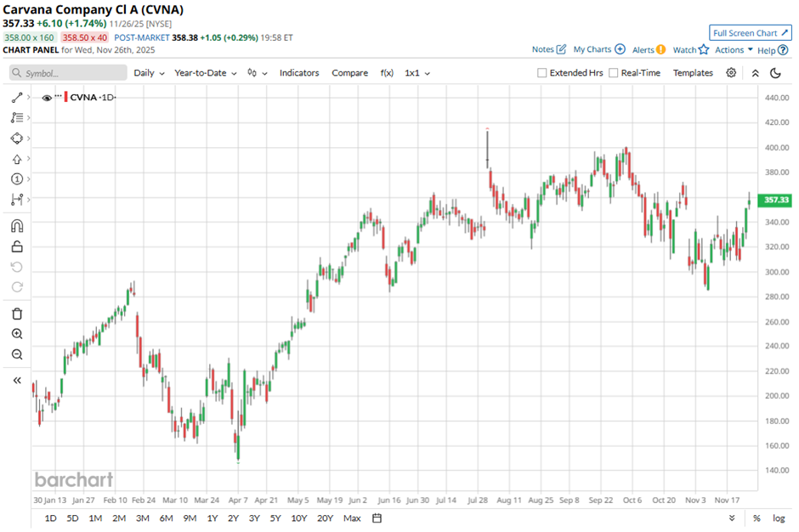
Task: Enable the Extended Hrs checkbox
Action: pyautogui.click(x=542, y=73)
